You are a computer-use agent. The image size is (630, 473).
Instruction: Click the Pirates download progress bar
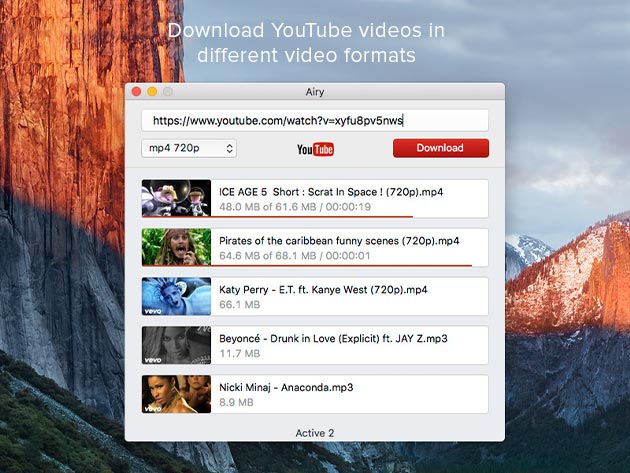pos(307,266)
